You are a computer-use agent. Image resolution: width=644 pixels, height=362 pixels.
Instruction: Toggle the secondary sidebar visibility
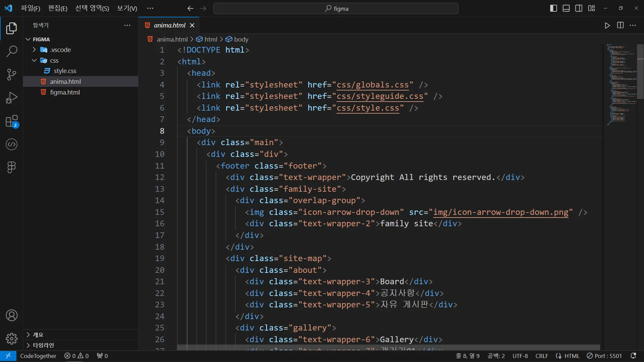pyautogui.click(x=579, y=8)
